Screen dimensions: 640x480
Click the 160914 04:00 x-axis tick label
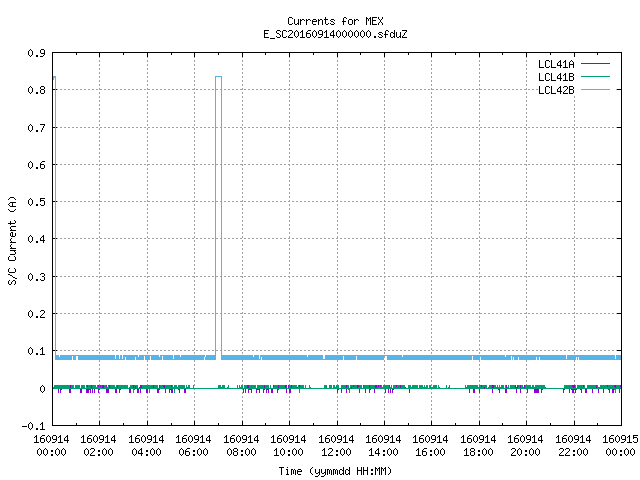146,446
